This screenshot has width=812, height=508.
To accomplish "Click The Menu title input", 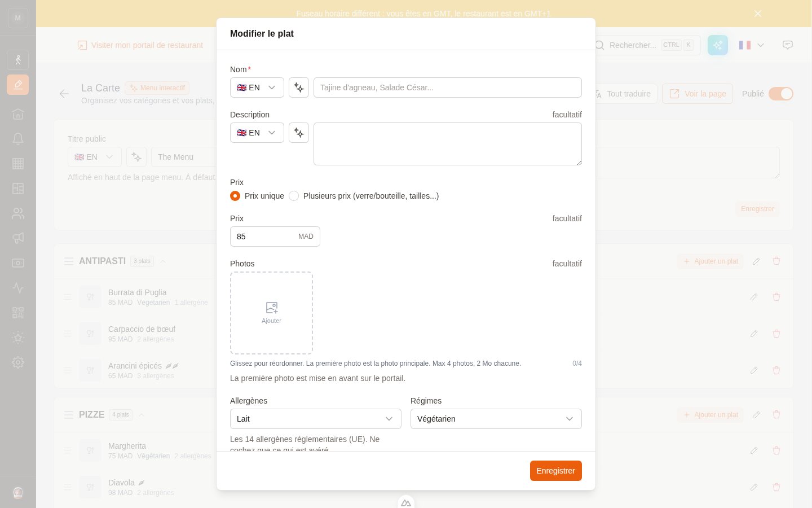I will 184,157.
